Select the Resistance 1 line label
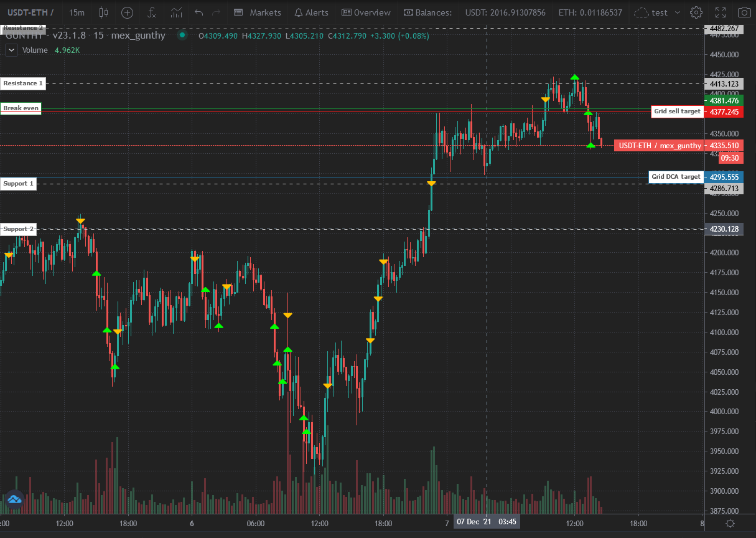Viewport: 756px width, 538px height. [x=24, y=83]
